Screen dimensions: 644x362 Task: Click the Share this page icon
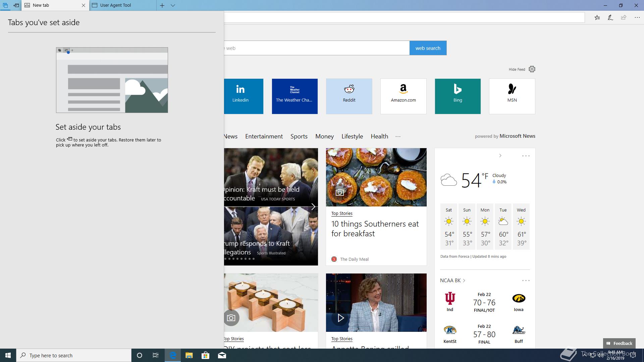click(x=624, y=17)
